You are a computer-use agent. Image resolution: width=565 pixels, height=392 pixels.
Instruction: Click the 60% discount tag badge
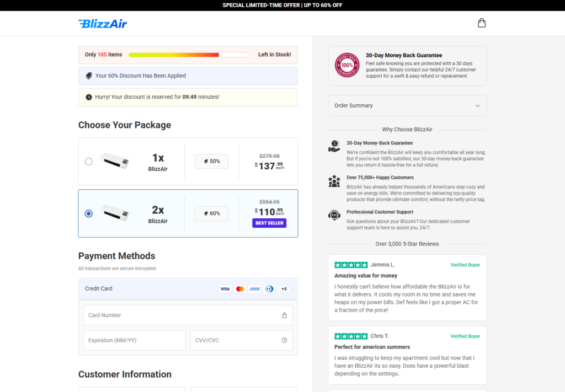point(212,213)
